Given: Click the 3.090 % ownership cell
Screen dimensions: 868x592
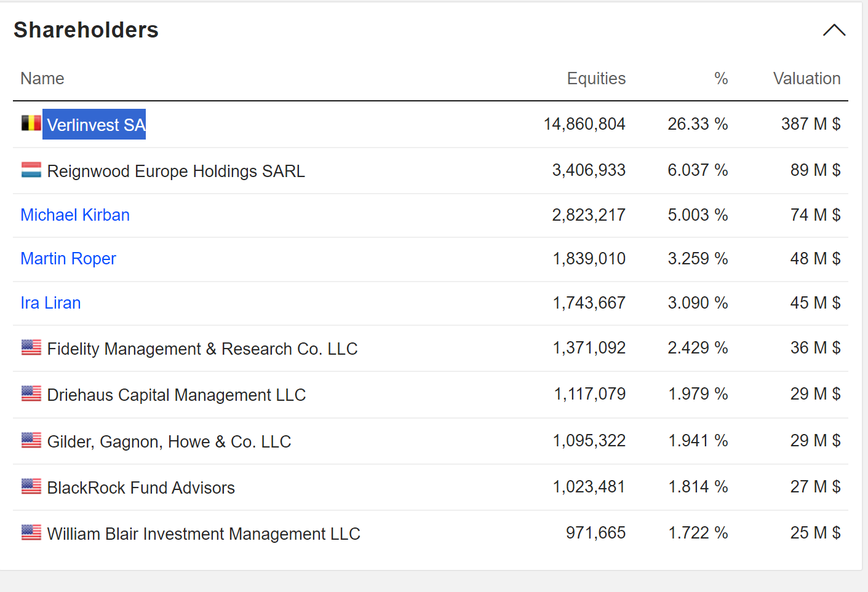Looking at the screenshot, I should pos(698,302).
